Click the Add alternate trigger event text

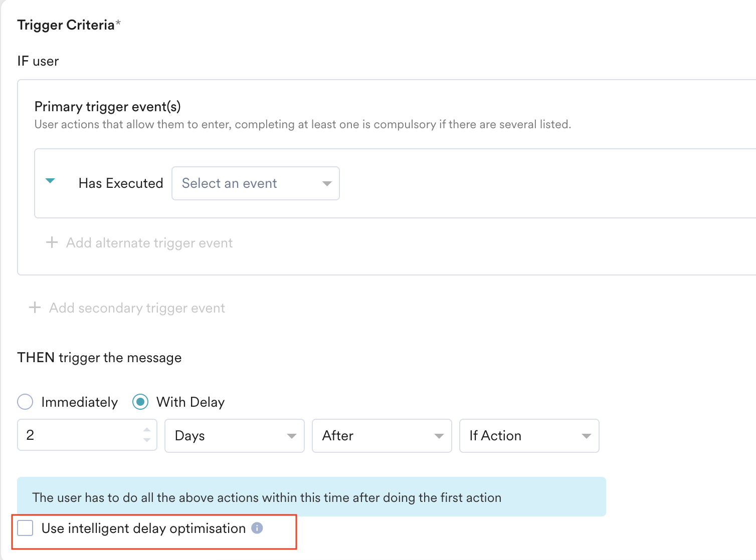(149, 243)
